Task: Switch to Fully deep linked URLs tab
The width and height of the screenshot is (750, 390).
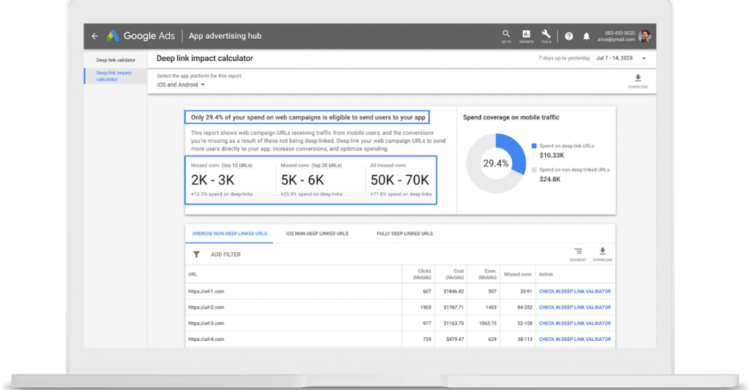Action: point(405,234)
